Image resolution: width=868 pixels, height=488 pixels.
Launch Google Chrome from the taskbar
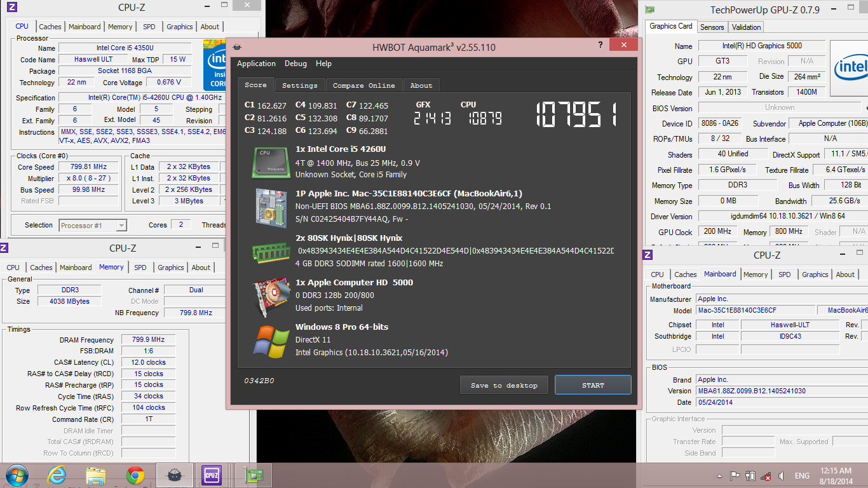coord(135,475)
